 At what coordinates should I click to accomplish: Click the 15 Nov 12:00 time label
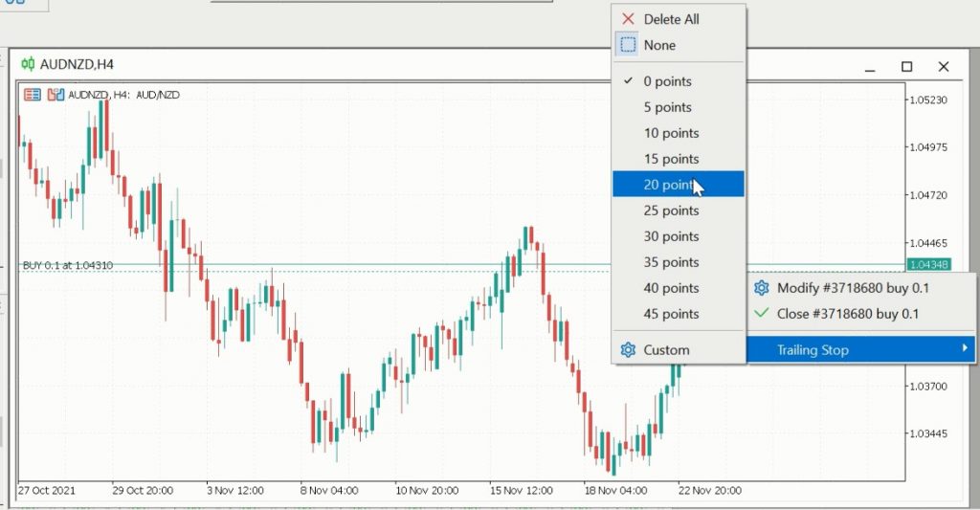522,491
